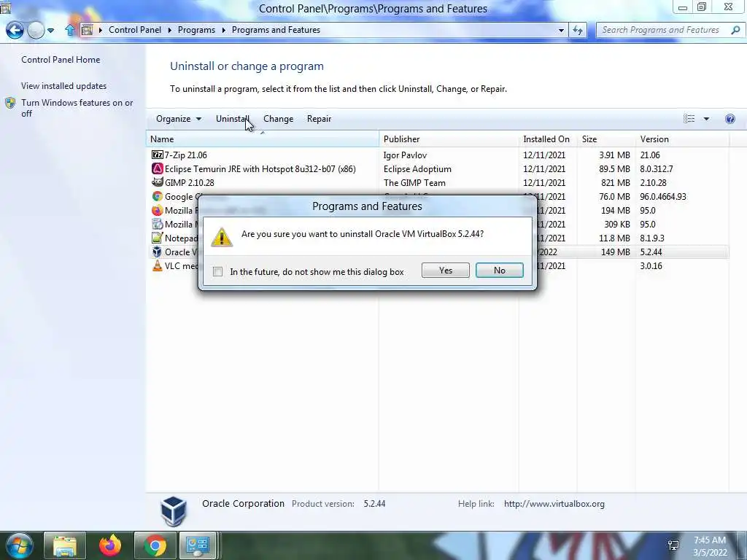Open the Organize dropdown menu
Viewport: 747px width, 560px height.
(x=179, y=119)
